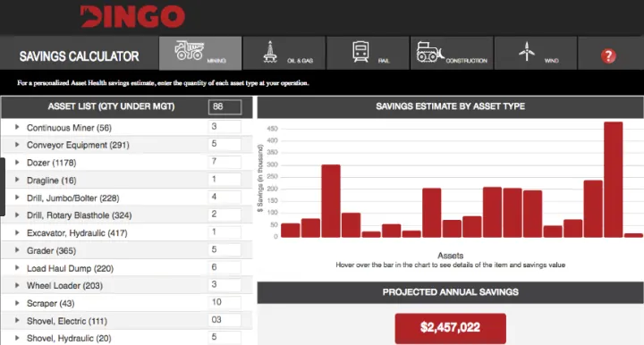Select the Mining dump truck icon
The height and width of the screenshot is (345, 644).
190,50
